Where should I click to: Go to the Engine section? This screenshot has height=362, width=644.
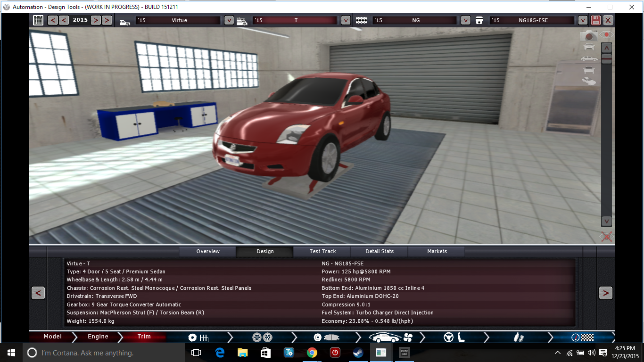coord(98,337)
